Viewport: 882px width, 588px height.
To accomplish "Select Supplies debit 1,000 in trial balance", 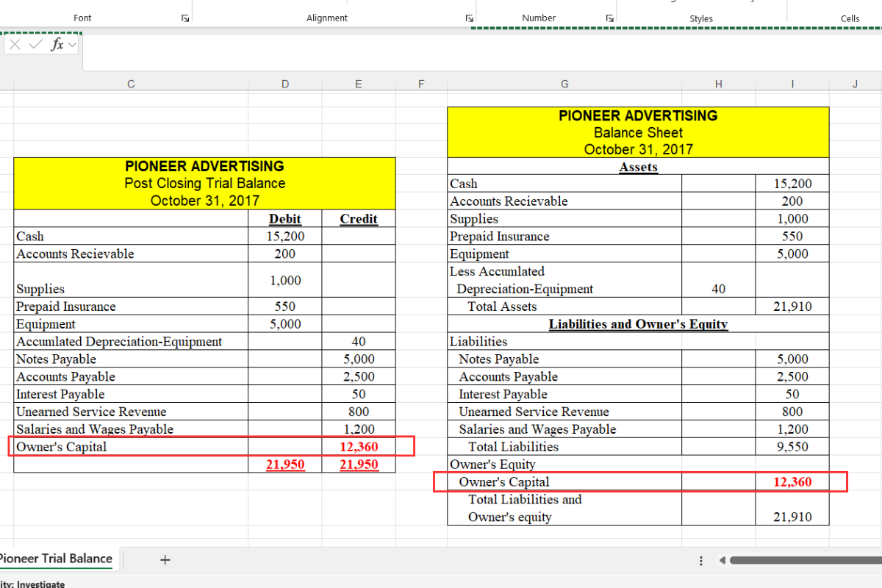I will 285,280.
